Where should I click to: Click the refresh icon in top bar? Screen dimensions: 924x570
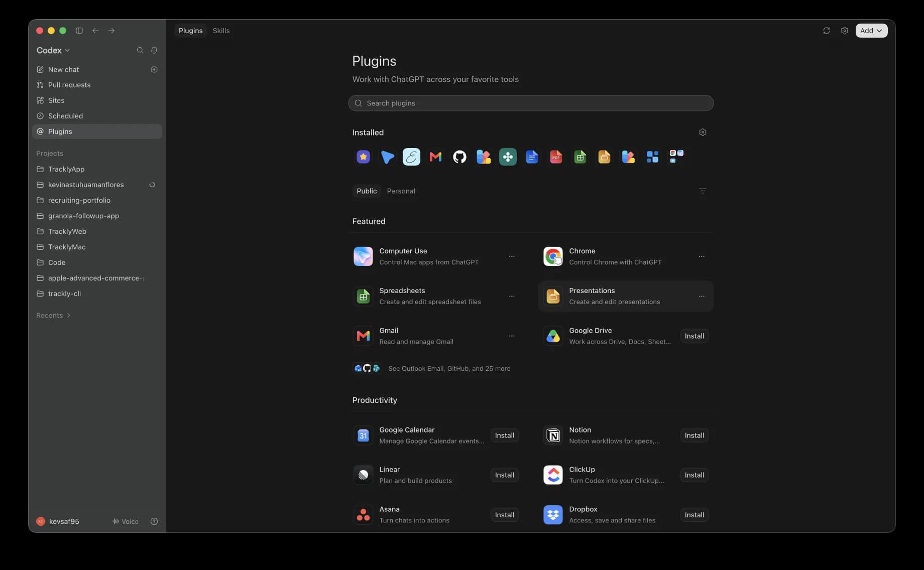point(827,31)
